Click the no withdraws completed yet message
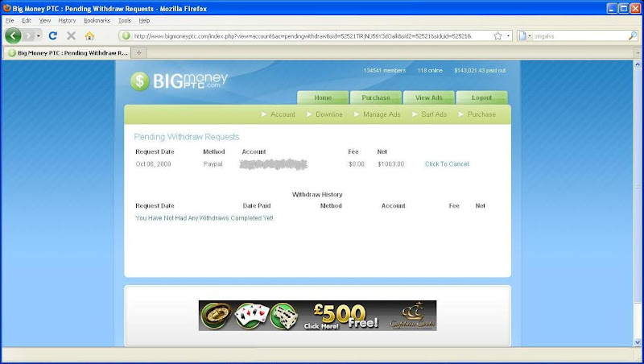Screen dimensions: 644x364 coord(204,218)
